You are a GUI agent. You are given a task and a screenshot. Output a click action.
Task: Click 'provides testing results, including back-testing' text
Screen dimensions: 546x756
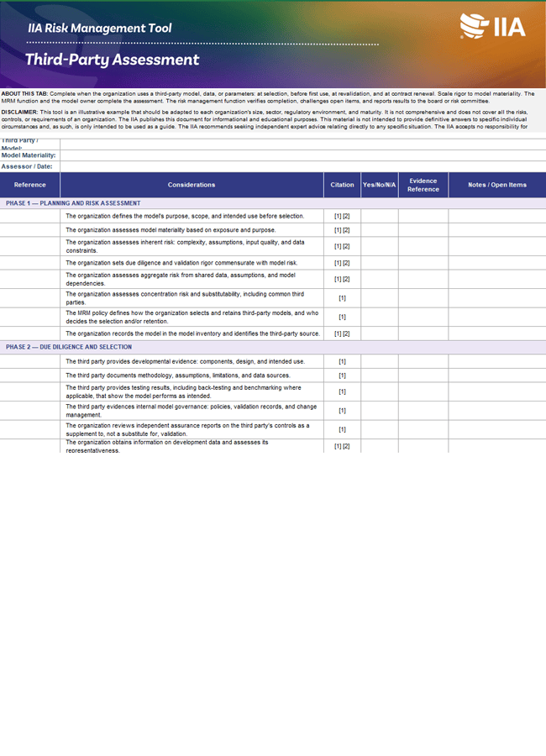(x=183, y=391)
